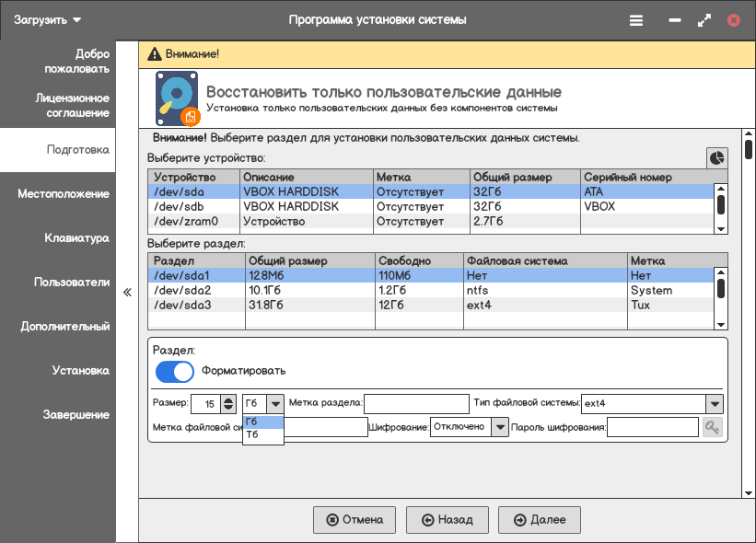The width and height of the screenshot is (756, 543).
Task: Maximize the installer window
Action: 704,20
